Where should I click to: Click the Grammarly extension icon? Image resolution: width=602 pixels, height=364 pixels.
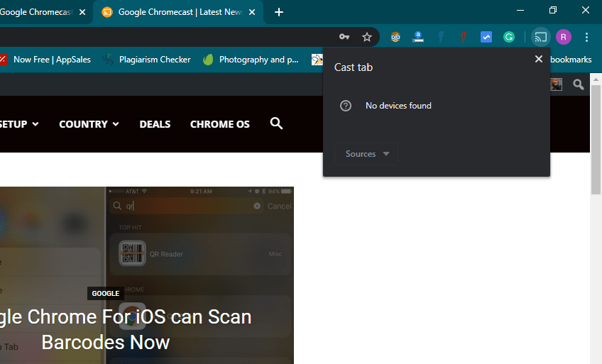(x=509, y=37)
